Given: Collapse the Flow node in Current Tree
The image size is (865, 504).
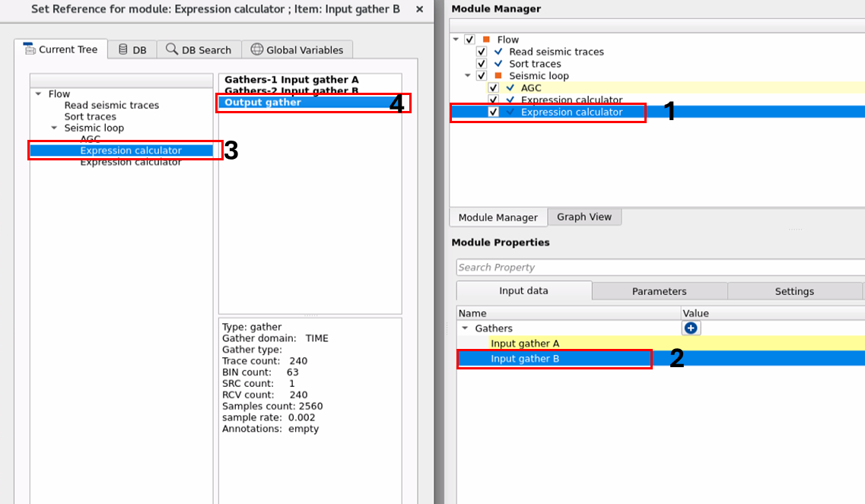Looking at the screenshot, I should [39, 94].
